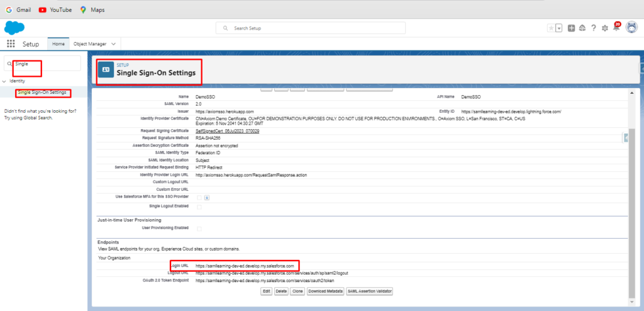Open the SelfSignedCert_06Jul2023_070029 certificate link
The image size is (644, 311).
coord(227,131)
